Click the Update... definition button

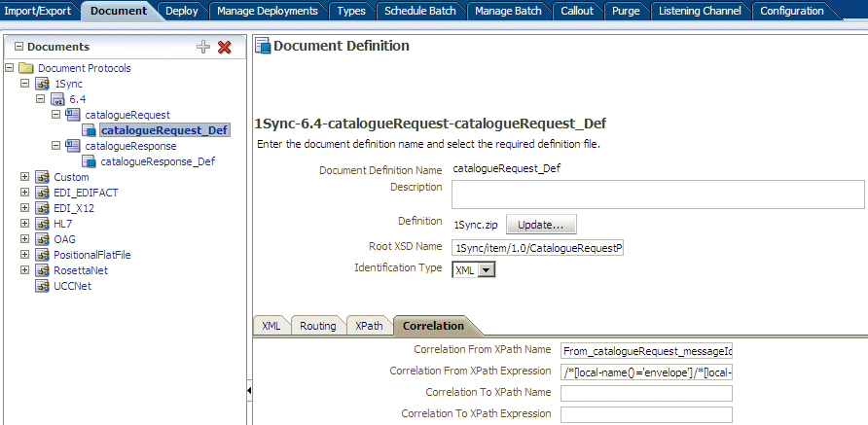tap(541, 225)
